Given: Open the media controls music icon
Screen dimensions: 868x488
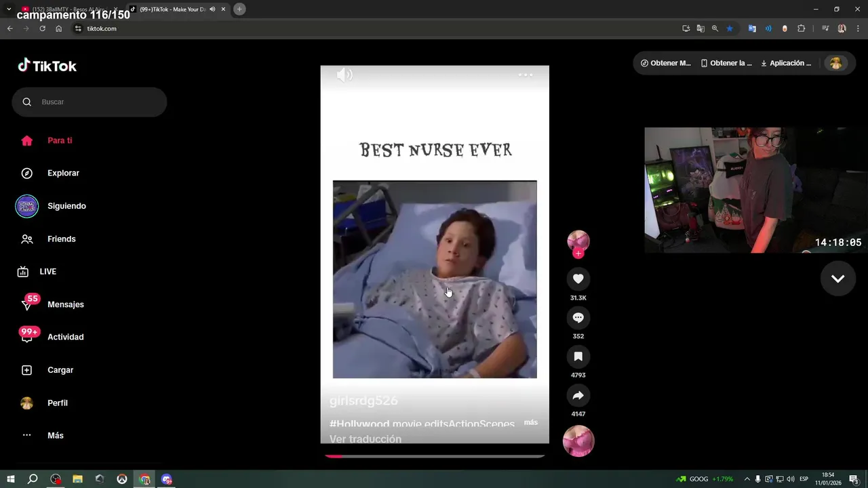Looking at the screenshot, I should point(825,28).
